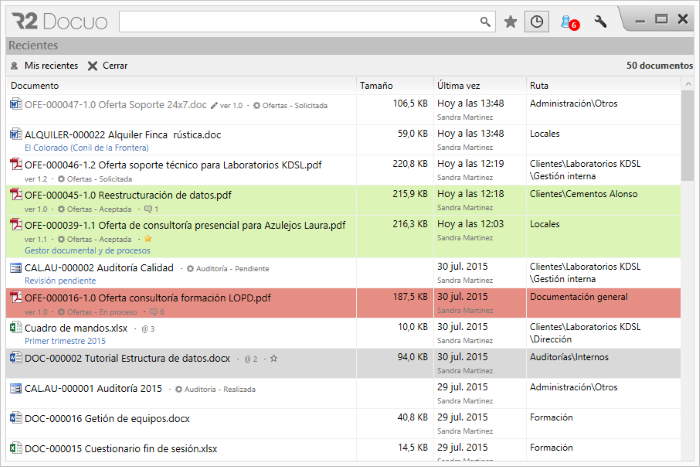The image size is (700, 467).
Task: Click the PDF icon of OFE-000046-1.2
Action: [x=16, y=164]
